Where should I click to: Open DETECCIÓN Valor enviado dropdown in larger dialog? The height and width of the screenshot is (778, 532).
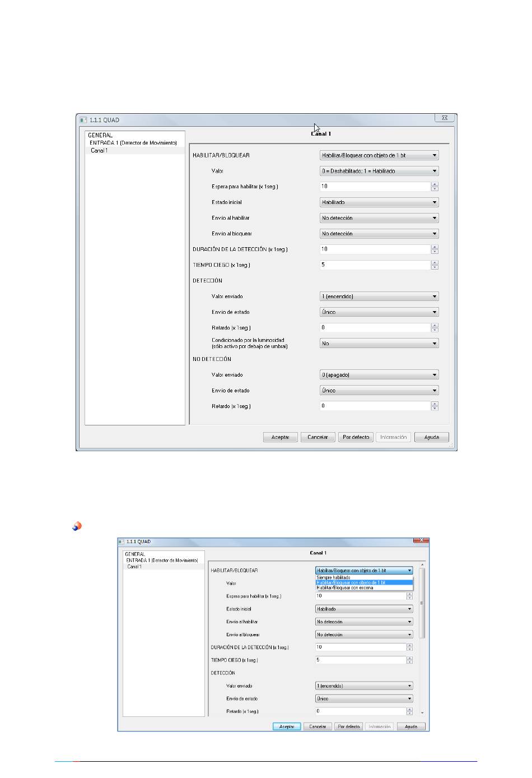[x=379, y=297]
